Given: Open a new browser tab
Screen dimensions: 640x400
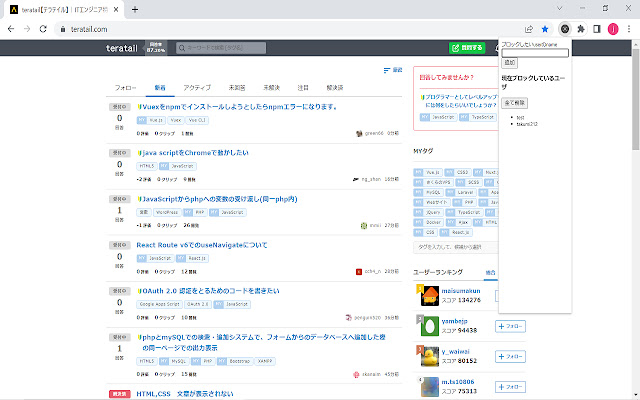Looking at the screenshot, I should pyautogui.click(x=135, y=9).
